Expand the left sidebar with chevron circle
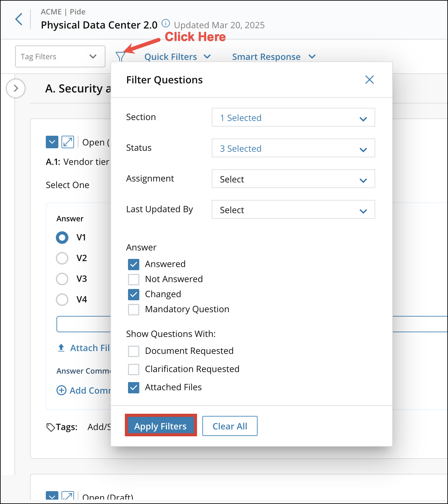The height and width of the screenshot is (504, 448). click(x=16, y=88)
